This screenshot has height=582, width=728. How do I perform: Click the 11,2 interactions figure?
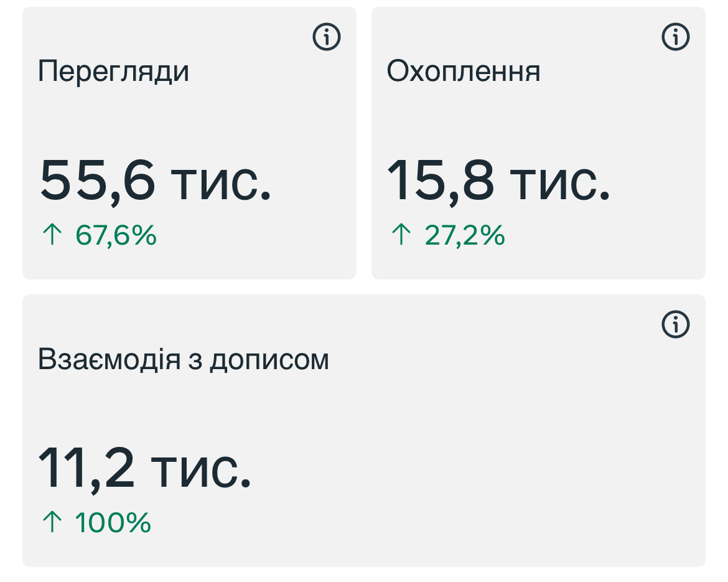click(86, 468)
